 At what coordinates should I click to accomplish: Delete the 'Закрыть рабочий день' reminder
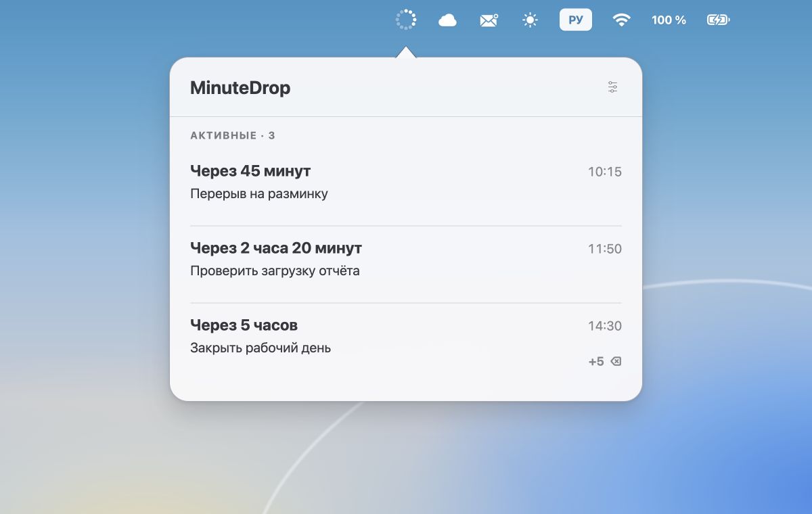(x=616, y=362)
